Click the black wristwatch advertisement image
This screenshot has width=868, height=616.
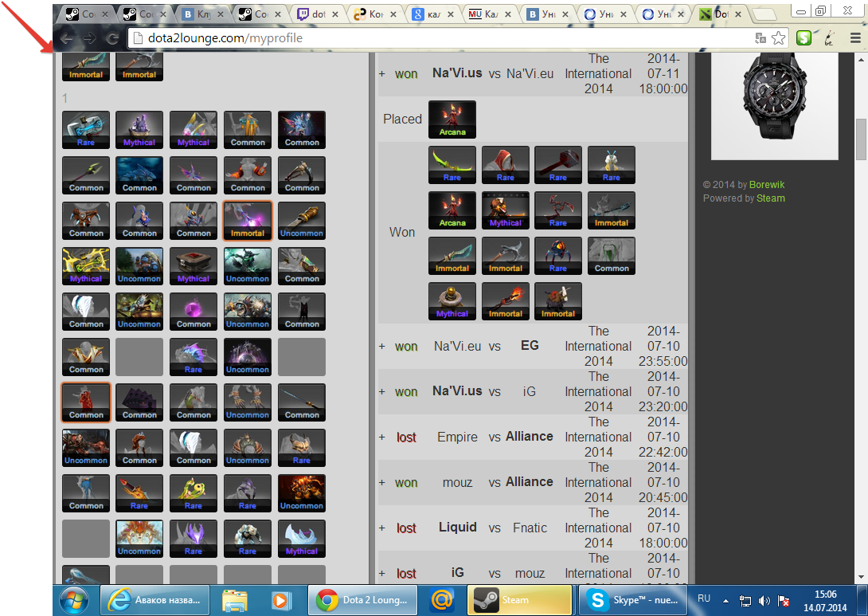(x=775, y=106)
